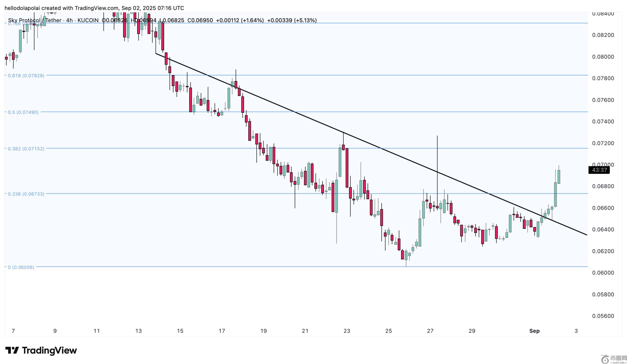Click the Sep date marker on time axis
The height and width of the screenshot is (364, 627).
coord(534,331)
